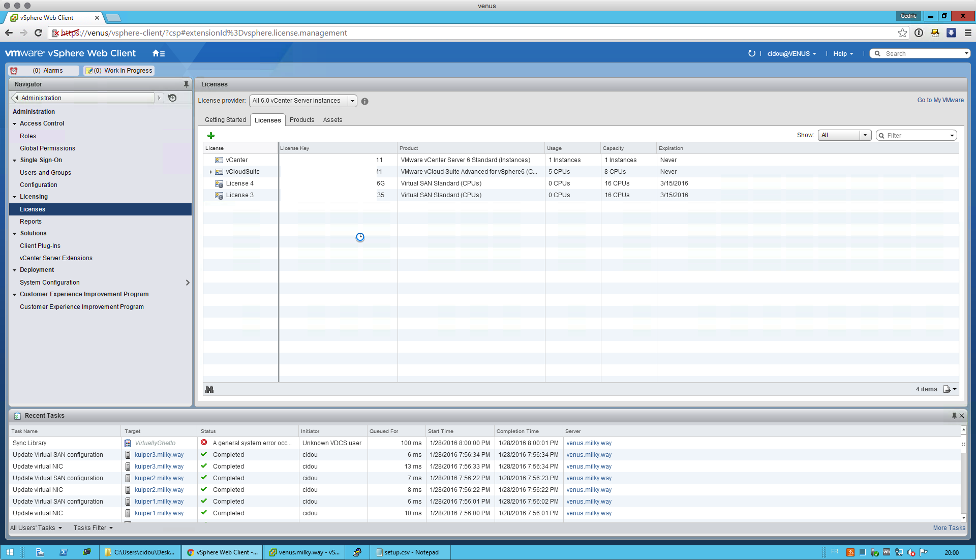Switch to the Getting Started tab

[x=225, y=120]
